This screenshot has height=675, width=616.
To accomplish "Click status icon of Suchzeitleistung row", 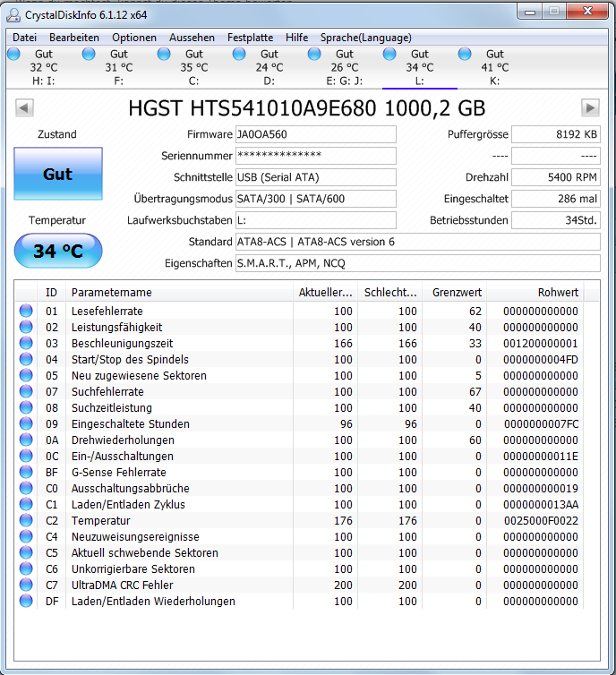I will pos(26,407).
